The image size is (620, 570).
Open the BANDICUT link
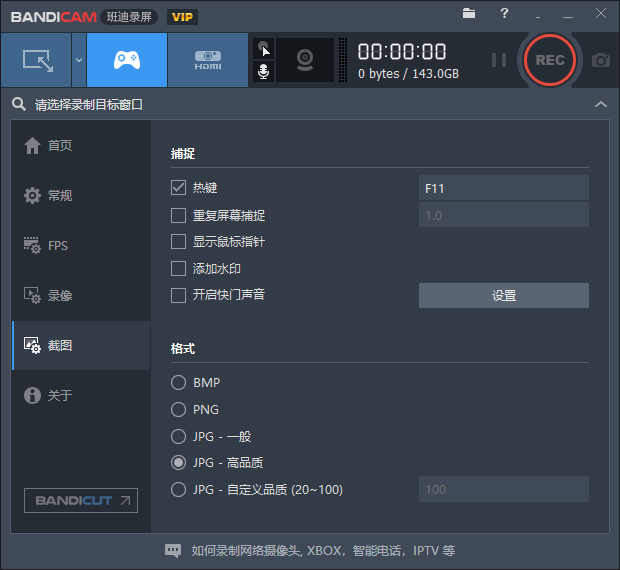coord(81,500)
